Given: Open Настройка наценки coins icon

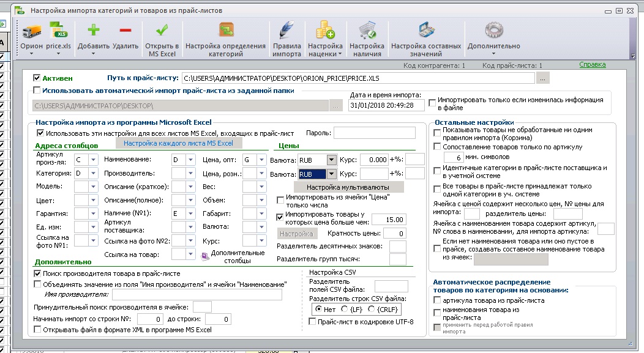Looking at the screenshot, I should [x=325, y=31].
